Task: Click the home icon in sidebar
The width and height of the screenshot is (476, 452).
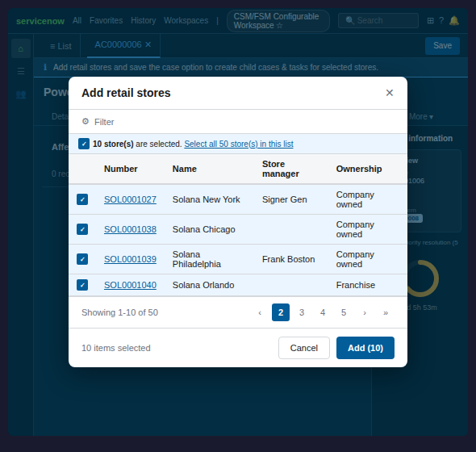Action: coord(21,48)
